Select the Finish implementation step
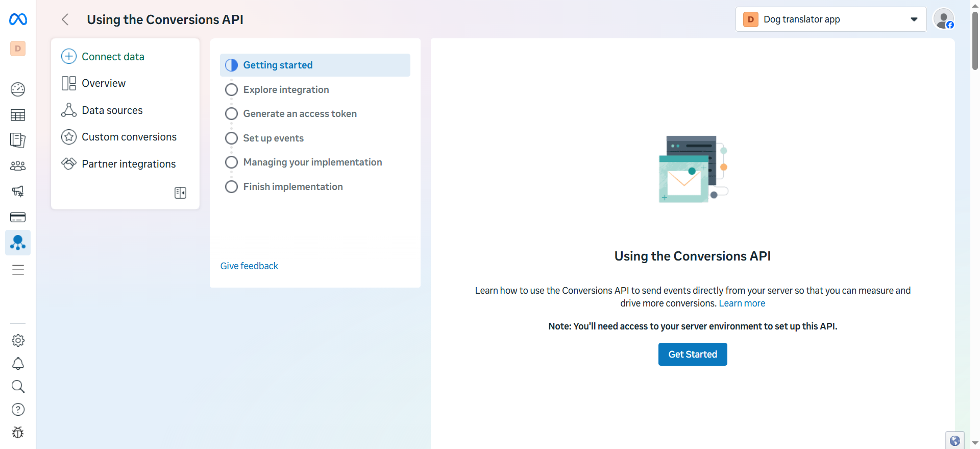 315,186
